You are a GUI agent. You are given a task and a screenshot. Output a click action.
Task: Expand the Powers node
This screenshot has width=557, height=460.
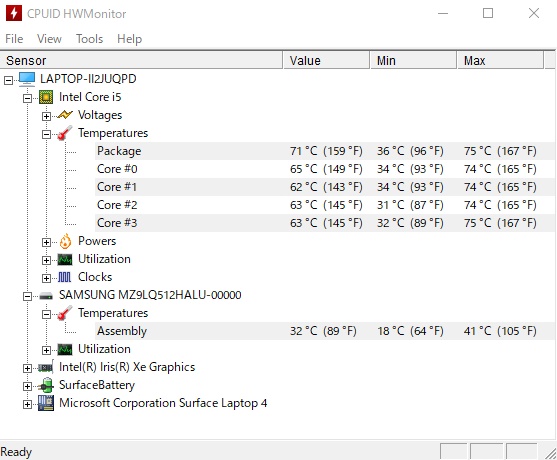click(46, 242)
